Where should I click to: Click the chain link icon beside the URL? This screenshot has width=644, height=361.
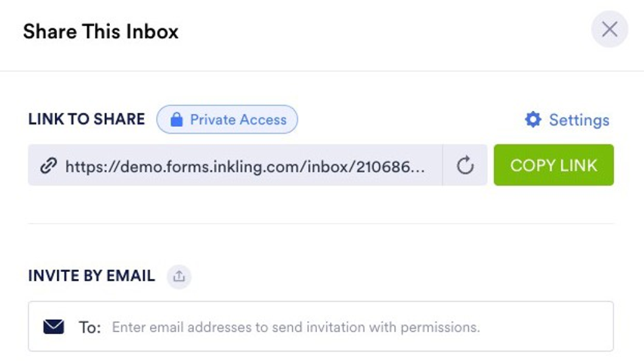pos(48,166)
